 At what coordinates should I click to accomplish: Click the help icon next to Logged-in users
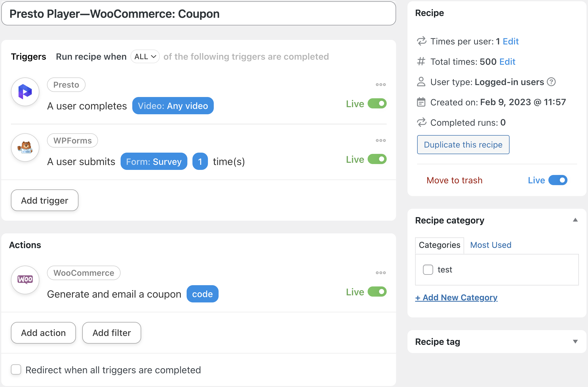[551, 82]
